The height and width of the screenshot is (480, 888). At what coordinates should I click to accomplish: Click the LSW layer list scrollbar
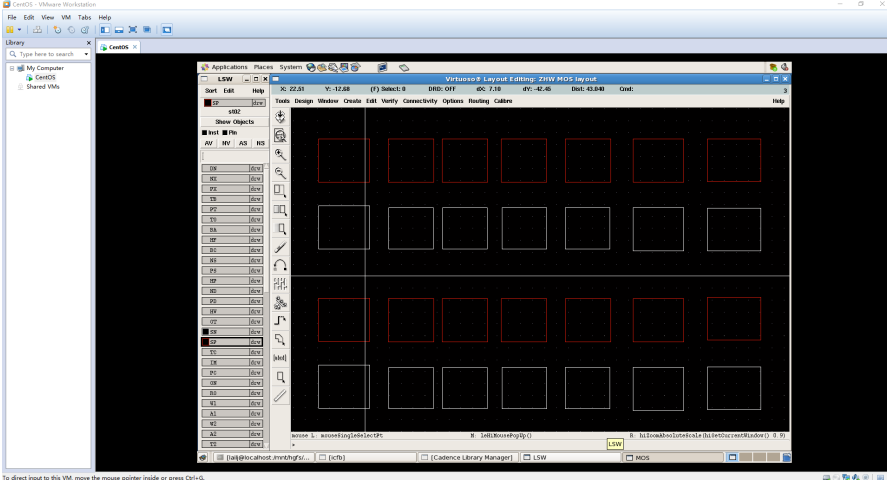tap(266, 306)
